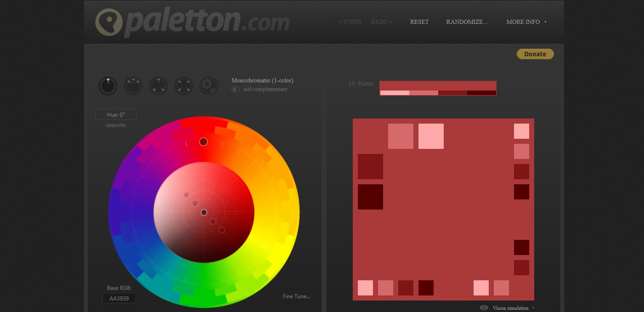Open the Vision simulation dropdown
Screen dimensions: 644x312
point(513,308)
